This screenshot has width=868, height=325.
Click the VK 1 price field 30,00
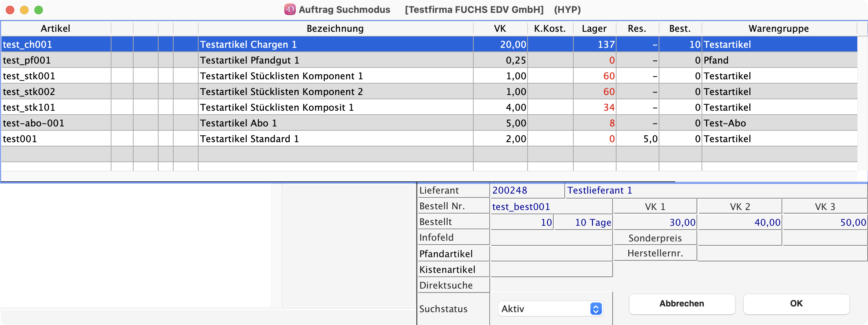[x=655, y=222]
